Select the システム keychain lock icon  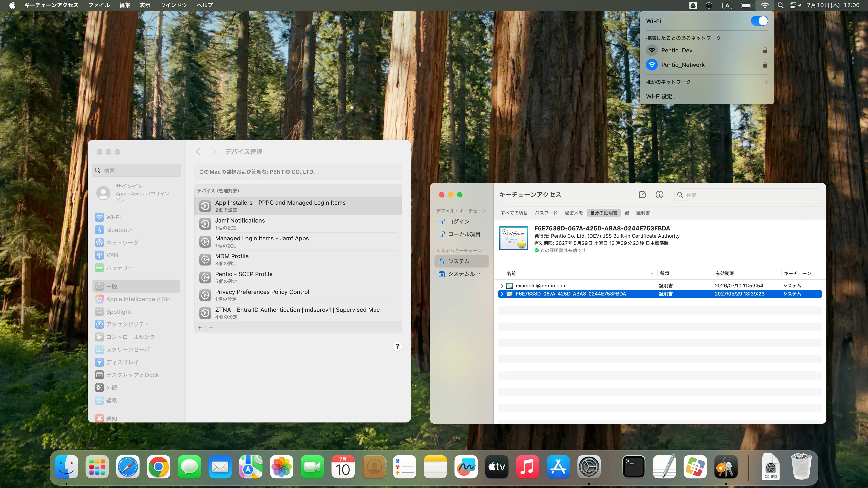442,261
